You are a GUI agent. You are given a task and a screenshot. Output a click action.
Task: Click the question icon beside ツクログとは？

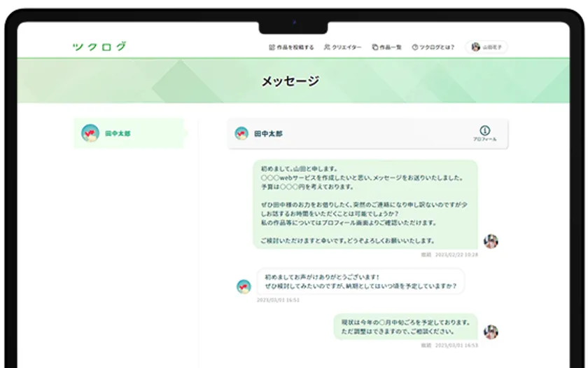point(414,47)
